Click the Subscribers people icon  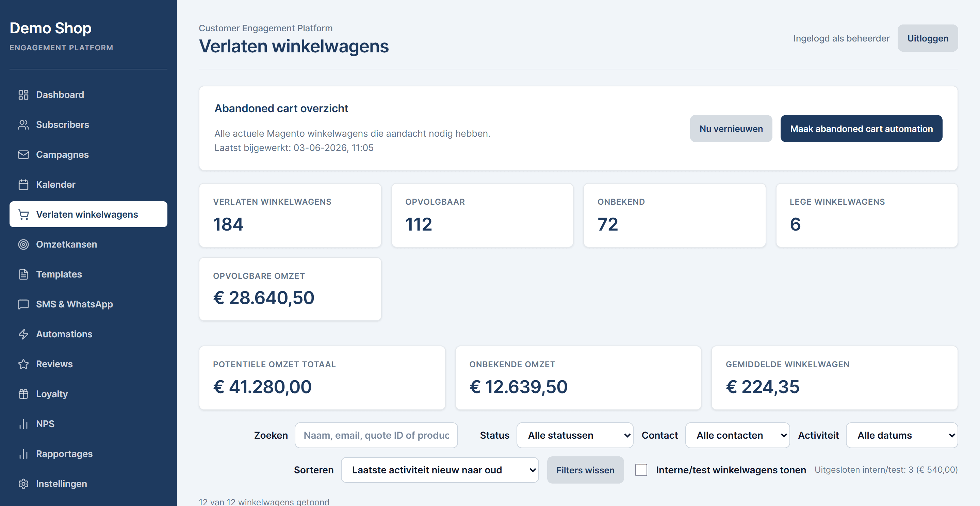pos(23,125)
